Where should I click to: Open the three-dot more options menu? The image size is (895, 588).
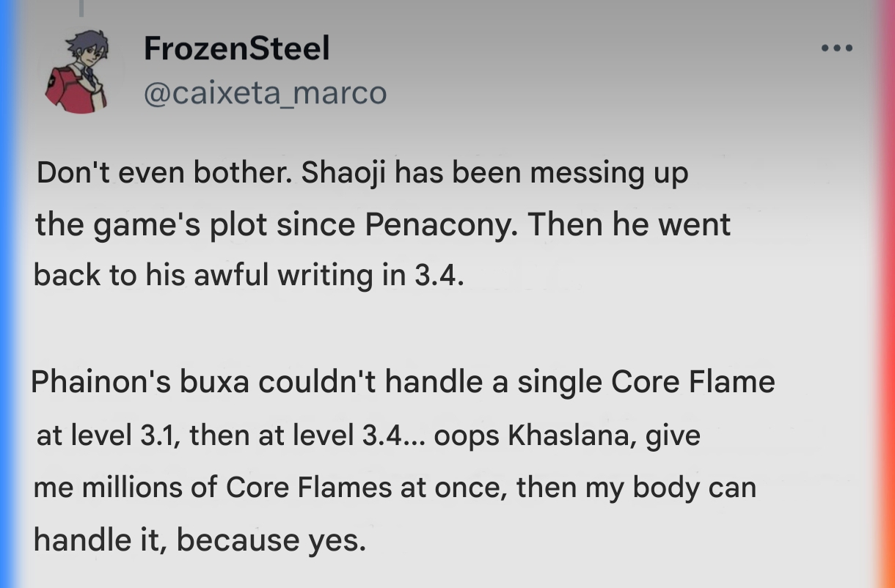click(837, 49)
